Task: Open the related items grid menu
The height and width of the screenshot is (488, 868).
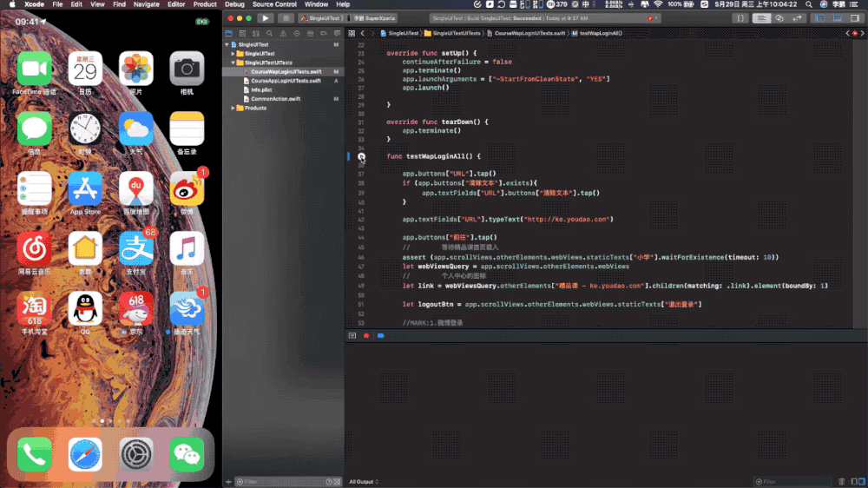Action: click(352, 33)
